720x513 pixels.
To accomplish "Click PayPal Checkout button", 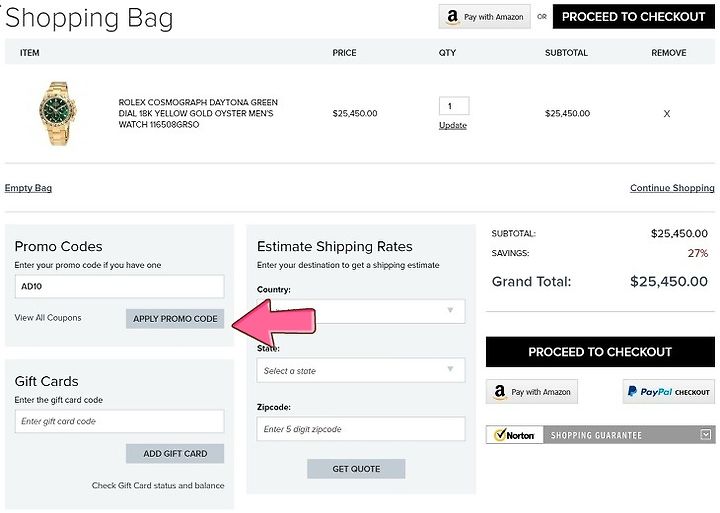I will tap(669, 392).
